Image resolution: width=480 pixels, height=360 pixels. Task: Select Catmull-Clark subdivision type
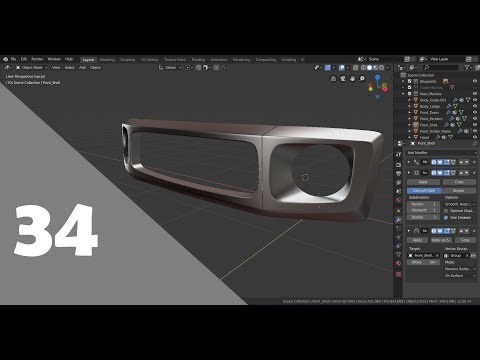[x=424, y=191]
